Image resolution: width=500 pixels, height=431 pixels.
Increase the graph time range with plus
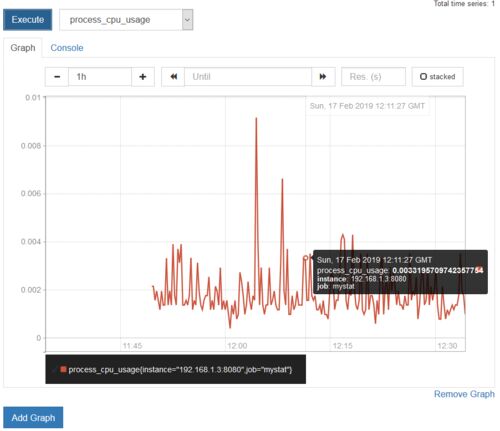[x=143, y=77]
